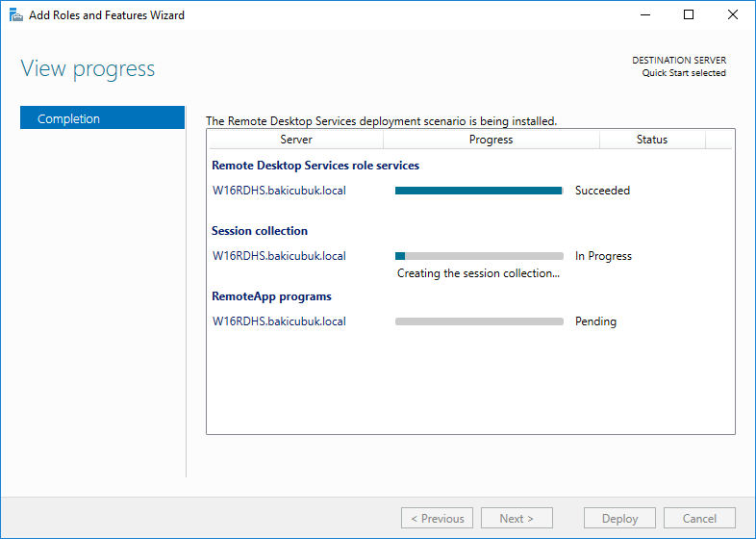Select the RemoteApp programs heading

[271, 296]
